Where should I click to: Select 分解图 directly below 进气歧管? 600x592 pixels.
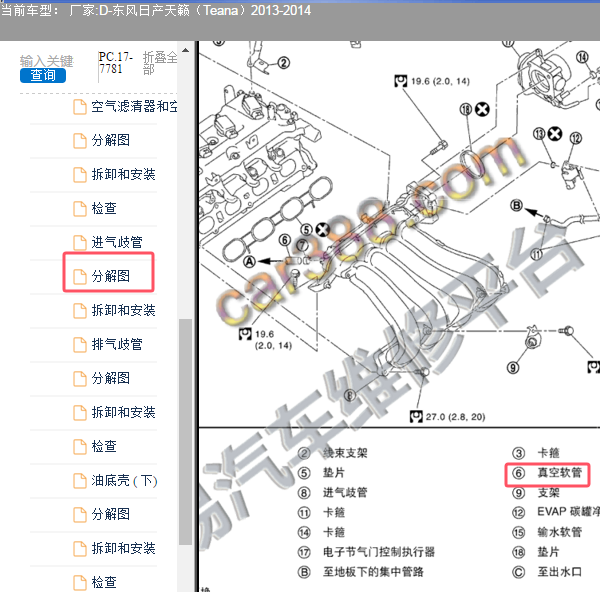coord(111,276)
